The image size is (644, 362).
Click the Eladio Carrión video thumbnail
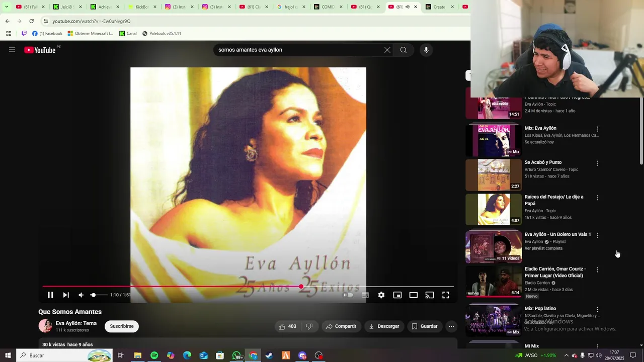[x=494, y=281]
